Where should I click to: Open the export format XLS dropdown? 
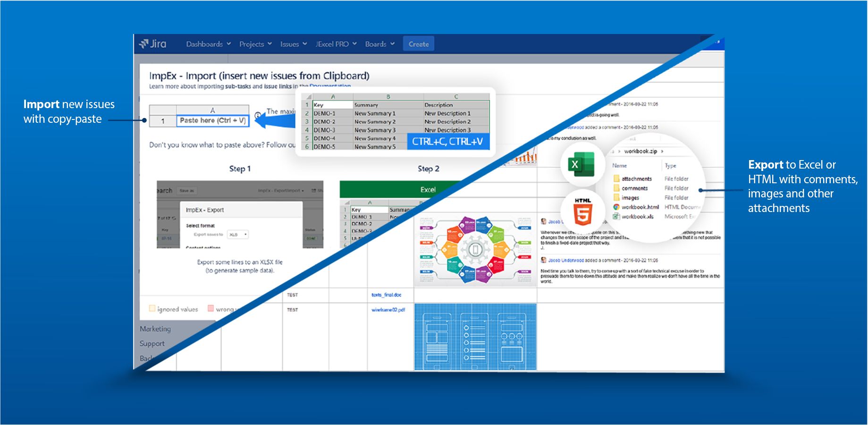[x=237, y=234]
